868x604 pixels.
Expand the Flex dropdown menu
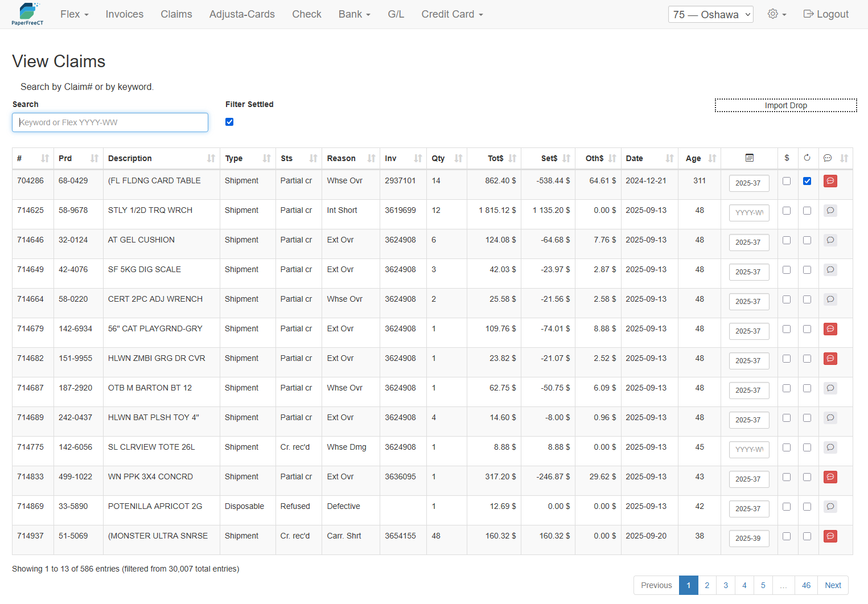click(x=75, y=14)
